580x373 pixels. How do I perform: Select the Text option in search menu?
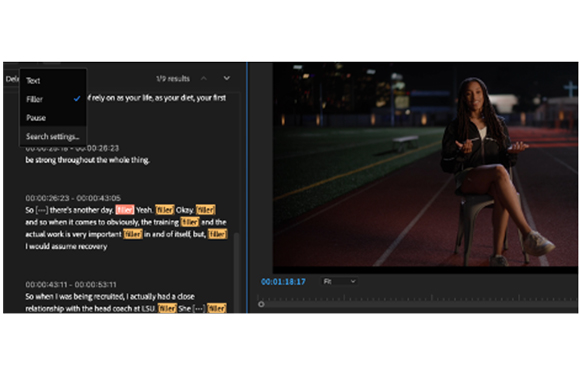[53, 80]
